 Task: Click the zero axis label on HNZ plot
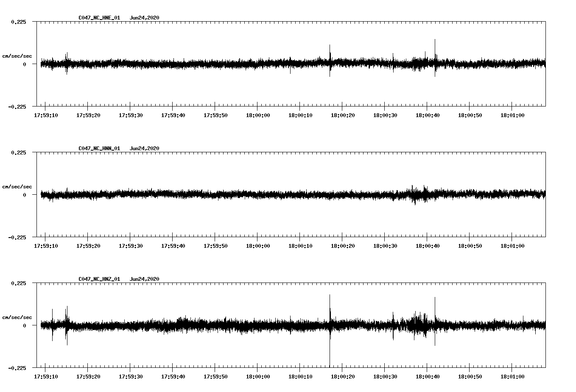point(25,326)
